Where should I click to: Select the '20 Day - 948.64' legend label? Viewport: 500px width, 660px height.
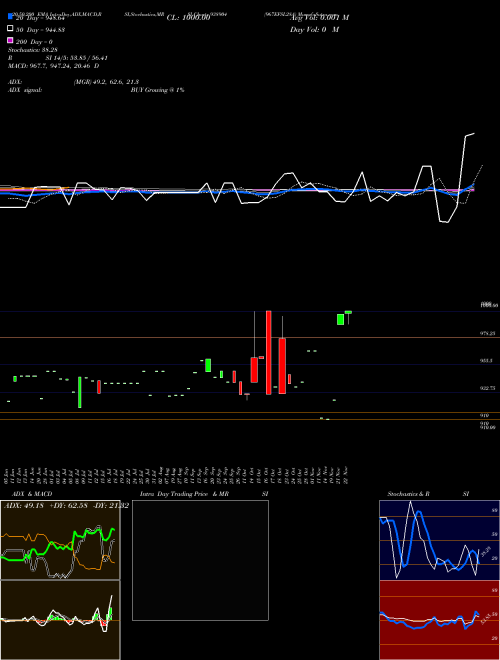[40, 18]
